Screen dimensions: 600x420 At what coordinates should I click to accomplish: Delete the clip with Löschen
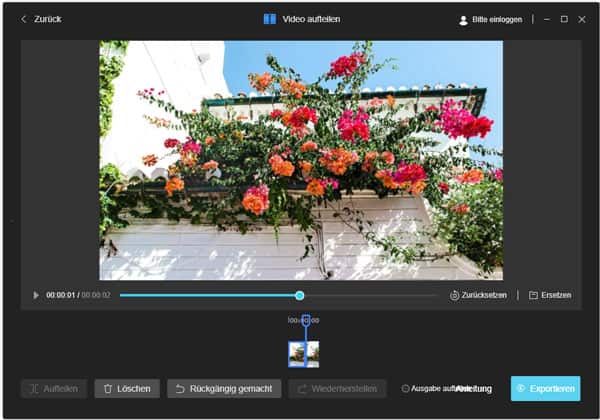(x=126, y=388)
